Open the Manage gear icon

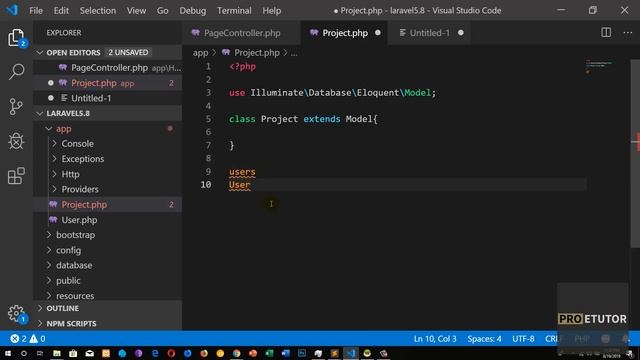click(x=16, y=313)
